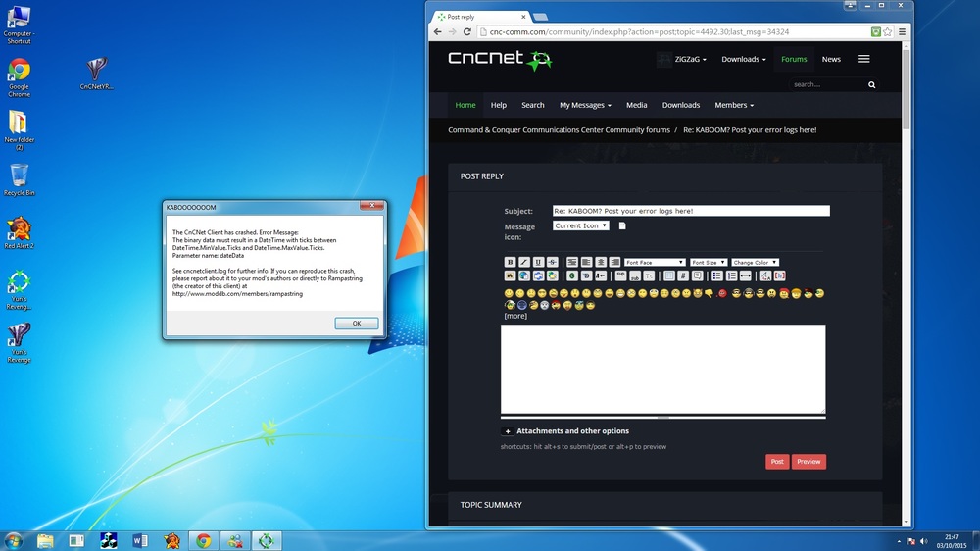Click inside the Subject text field
The width and height of the screenshot is (980, 551).
click(691, 211)
